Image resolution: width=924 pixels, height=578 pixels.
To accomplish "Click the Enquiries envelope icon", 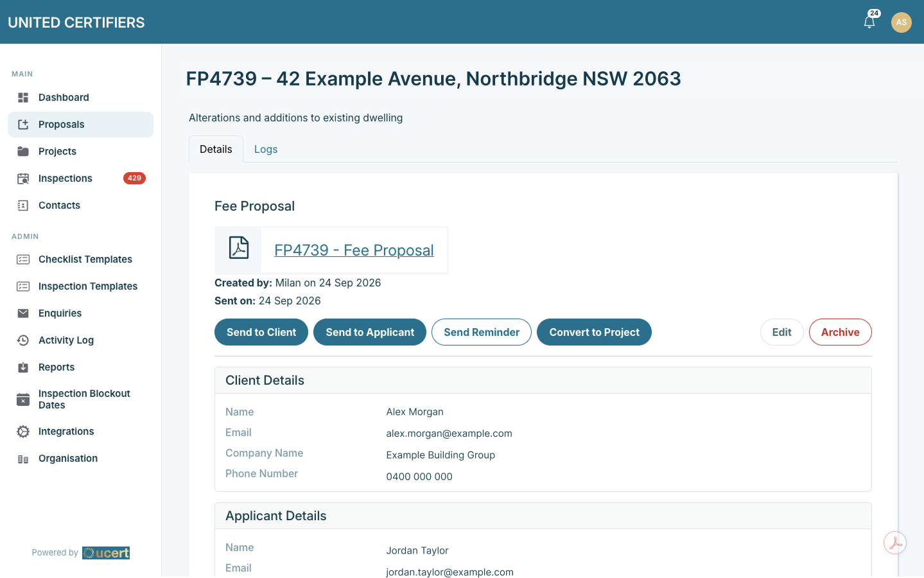I will (23, 313).
